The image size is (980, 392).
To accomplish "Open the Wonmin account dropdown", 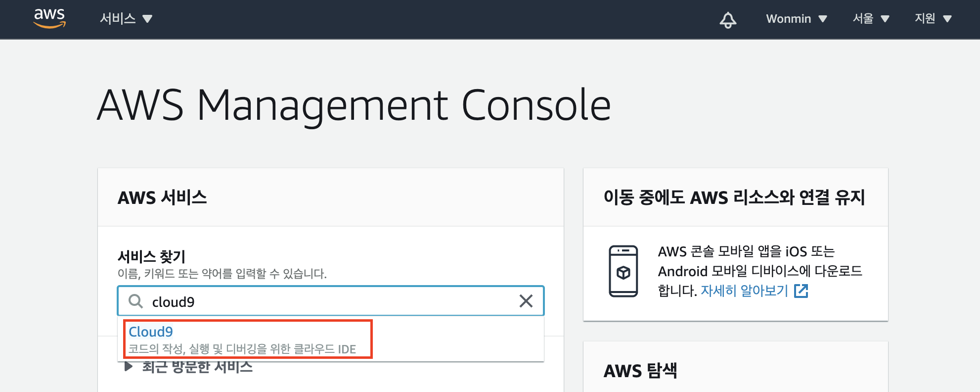I will click(x=797, y=19).
